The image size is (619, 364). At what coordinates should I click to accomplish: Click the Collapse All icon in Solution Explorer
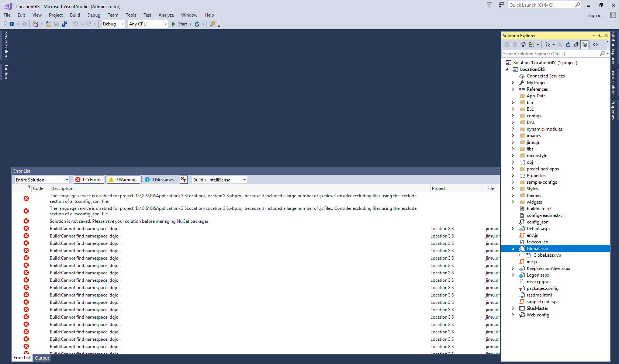pos(576,45)
